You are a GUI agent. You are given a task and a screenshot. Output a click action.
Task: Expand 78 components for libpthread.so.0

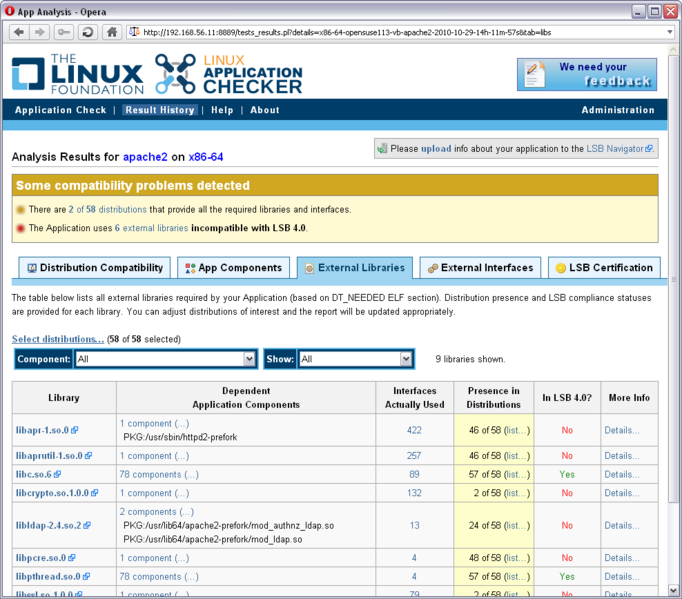tap(159, 577)
